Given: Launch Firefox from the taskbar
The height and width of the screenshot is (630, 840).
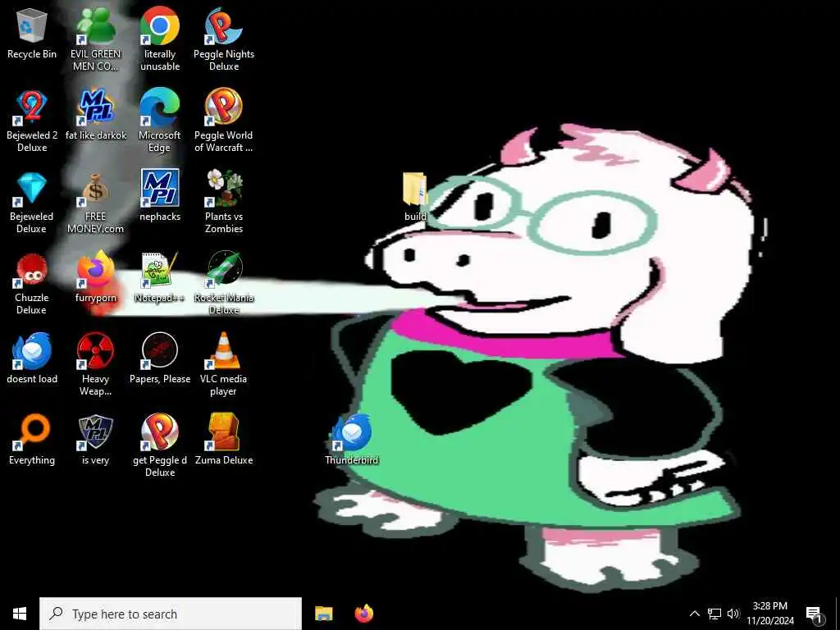Looking at the screenshot, I should (x=364, y=614).
